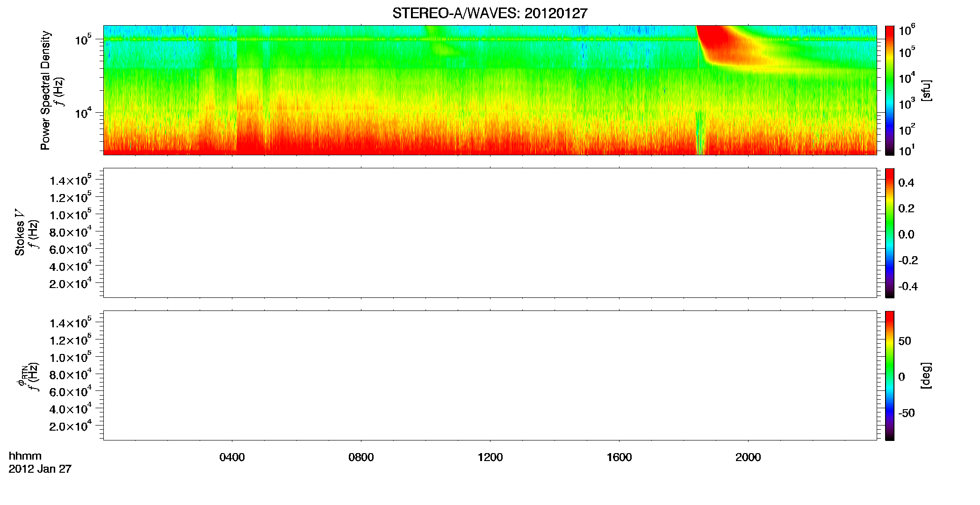Click the 2000 time tick label
The width and height of the screenshot is (980, 505).
point(748,457)
